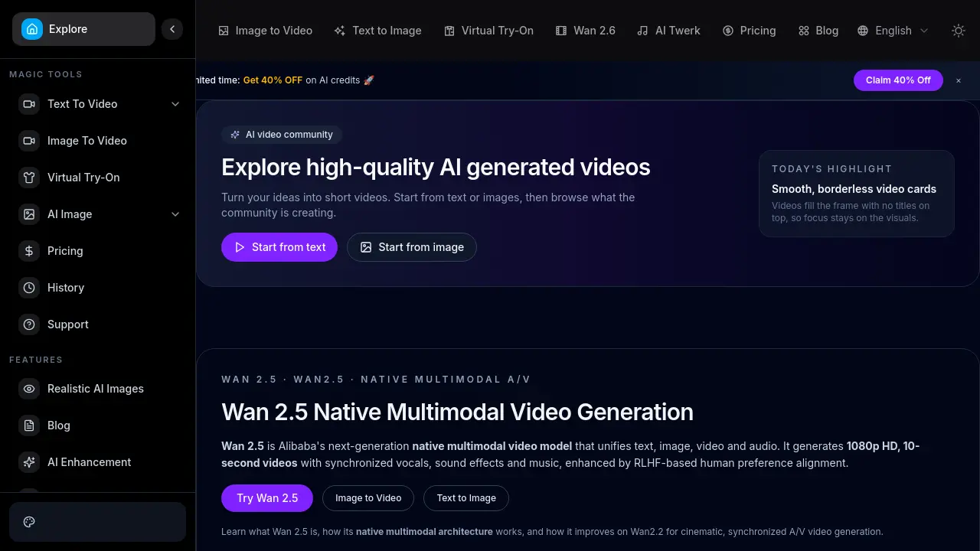Click the AI Twerk music note icon
The width and height of the screenshot is (980, 551).
click(x=642, y=31)
